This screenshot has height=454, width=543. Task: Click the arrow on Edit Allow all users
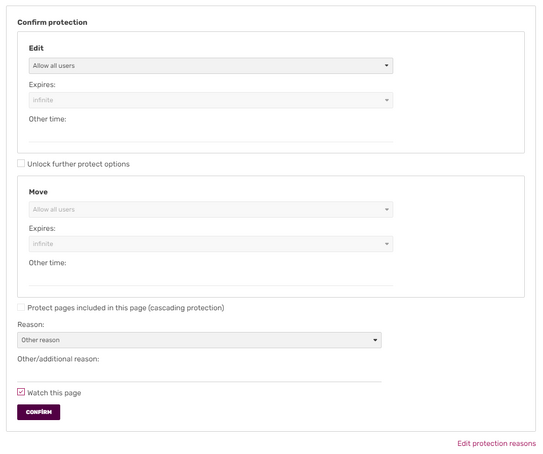(386, 65)
